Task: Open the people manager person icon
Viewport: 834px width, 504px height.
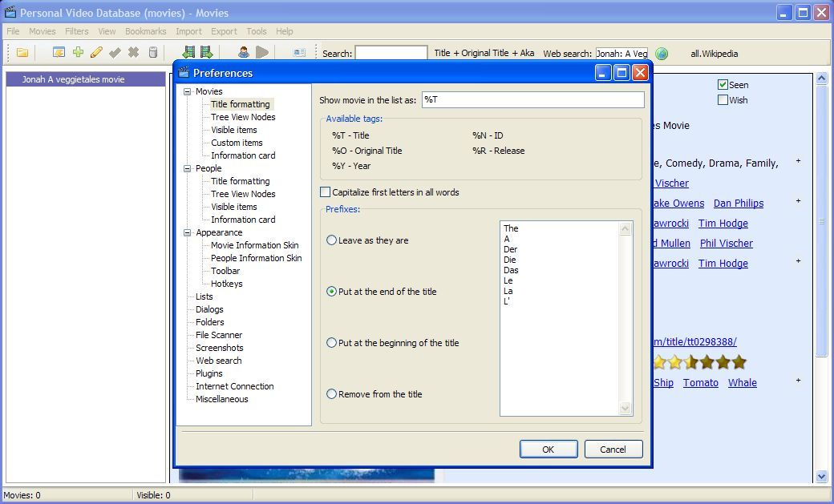Action: (x=244, y=54)
